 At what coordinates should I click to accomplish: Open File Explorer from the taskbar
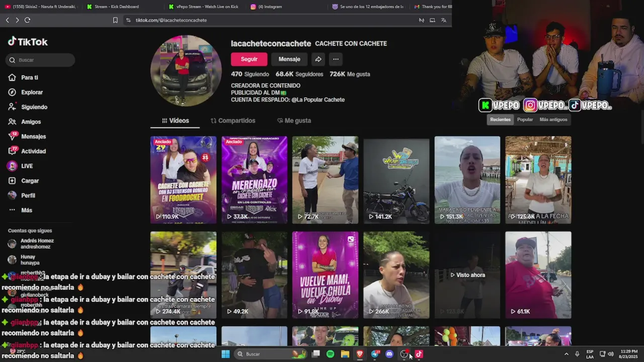[345, 354]
